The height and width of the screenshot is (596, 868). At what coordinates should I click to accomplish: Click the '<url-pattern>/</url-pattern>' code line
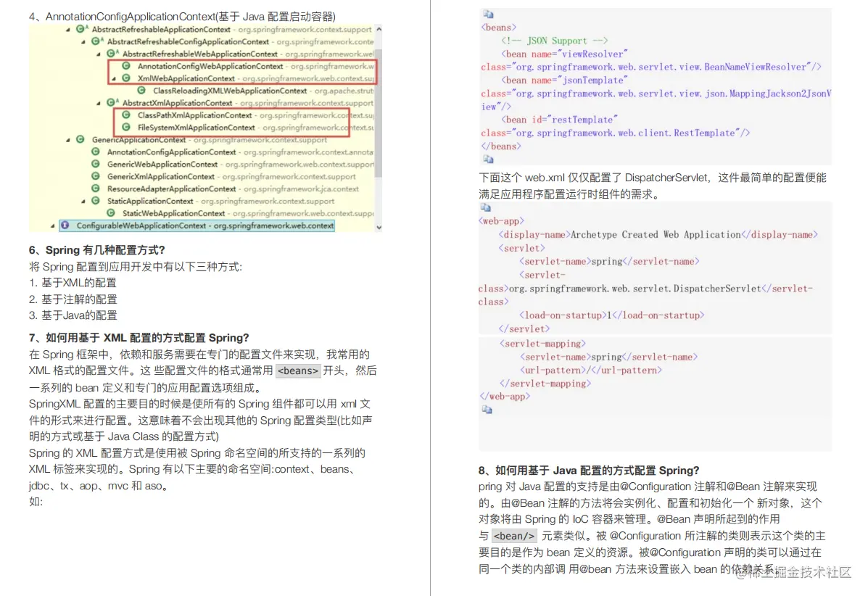click(590, 371)
